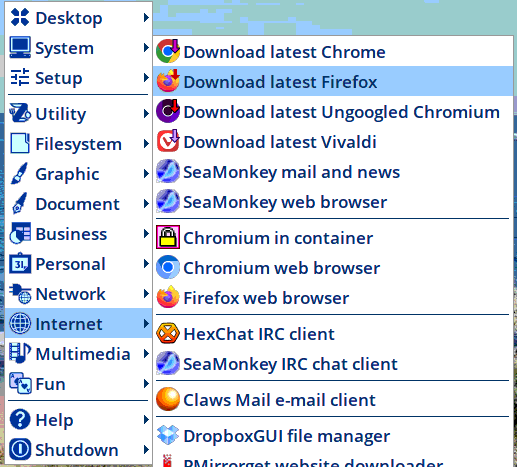Expand the Shutdown submenu arrow
This screenshot has height=467, width=517.
[x=146, y=449]
